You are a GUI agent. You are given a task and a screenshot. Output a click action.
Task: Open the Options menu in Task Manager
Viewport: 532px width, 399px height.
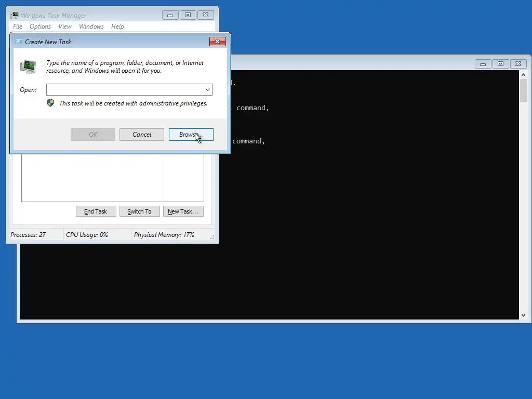[x=40, y=26]
